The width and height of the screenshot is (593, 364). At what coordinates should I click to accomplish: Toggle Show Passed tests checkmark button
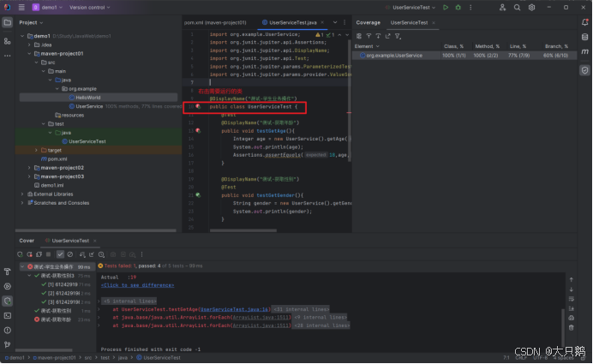tap(60, 254)
